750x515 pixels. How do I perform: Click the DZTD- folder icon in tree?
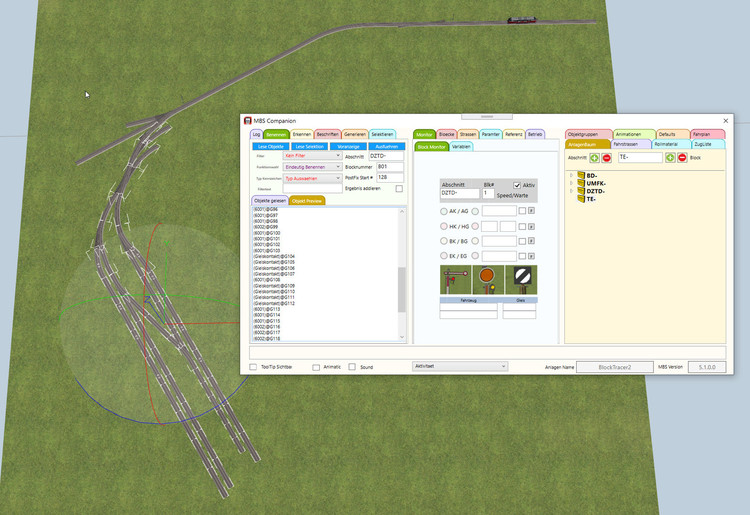pyautogui.click(x=580, y=191)
